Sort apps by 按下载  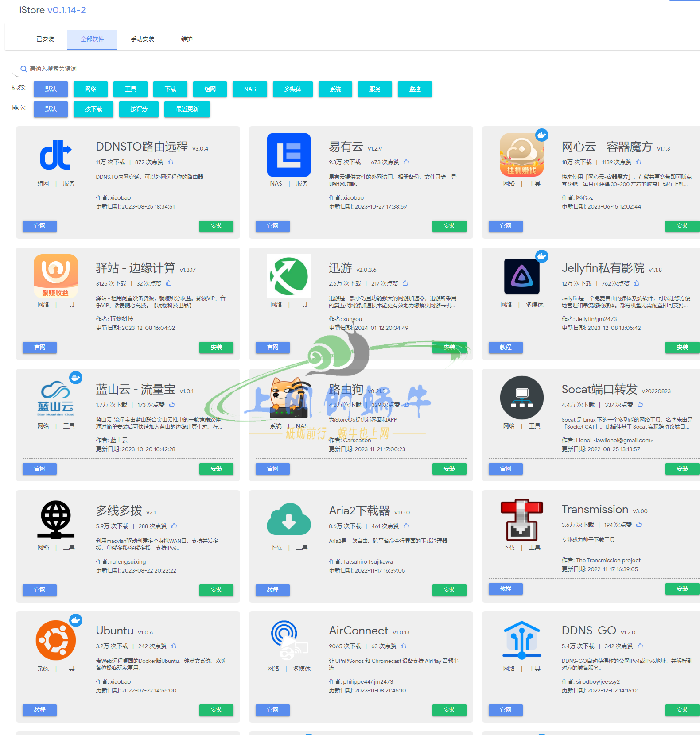pyautogui.click(x=93, y=109)
